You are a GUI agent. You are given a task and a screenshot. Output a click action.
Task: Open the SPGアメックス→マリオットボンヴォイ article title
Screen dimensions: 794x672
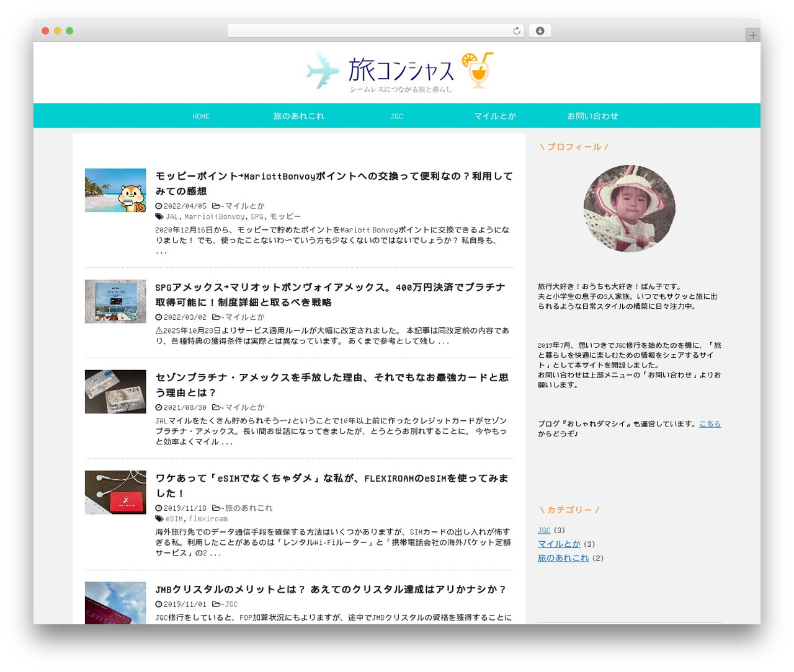coord(331,294)
